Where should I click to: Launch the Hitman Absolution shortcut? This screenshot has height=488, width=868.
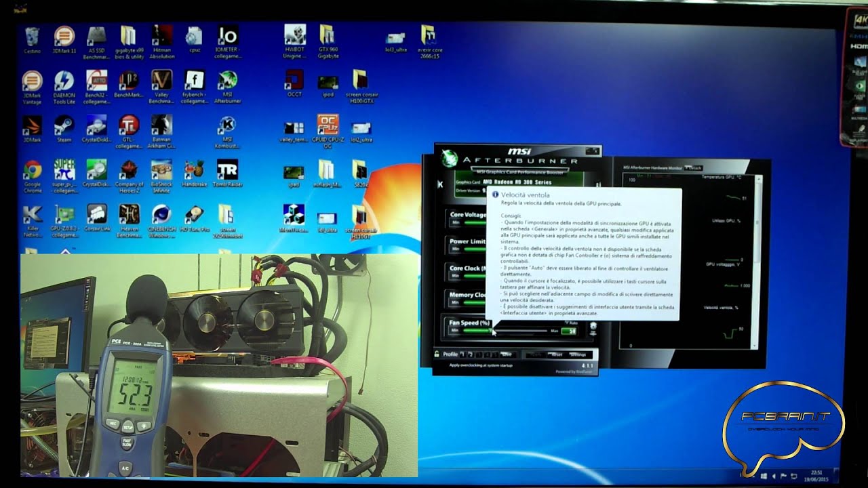tap(161, 42)
